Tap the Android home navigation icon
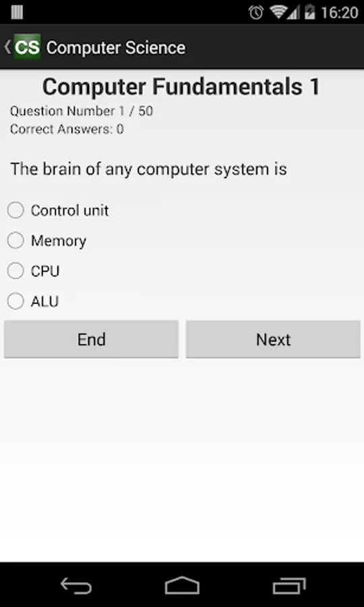 pos(182,585)
